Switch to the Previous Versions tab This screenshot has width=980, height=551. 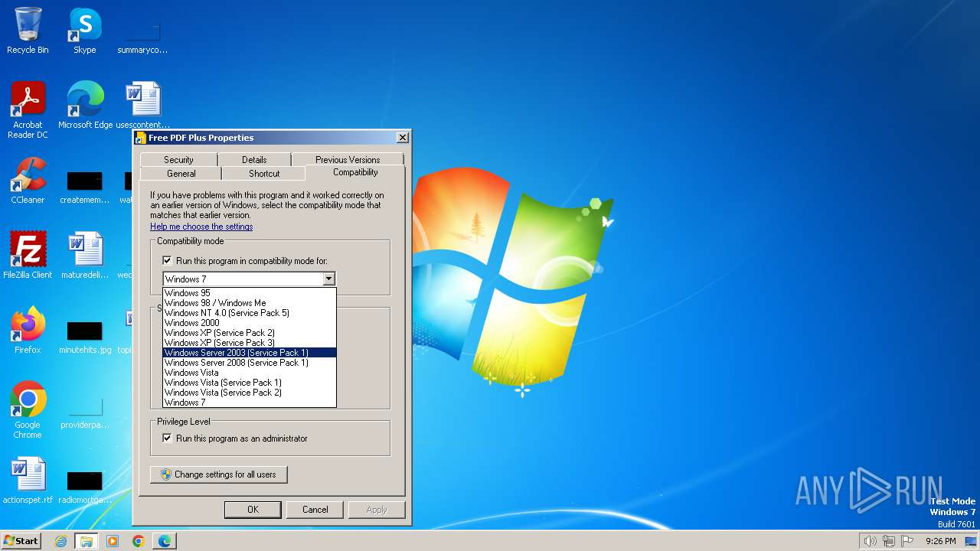tap(348, 159)
